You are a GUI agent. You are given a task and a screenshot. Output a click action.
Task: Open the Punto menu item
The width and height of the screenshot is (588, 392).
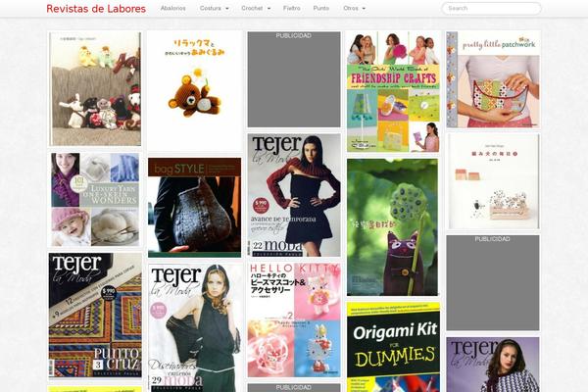click(x=321, y=8)
